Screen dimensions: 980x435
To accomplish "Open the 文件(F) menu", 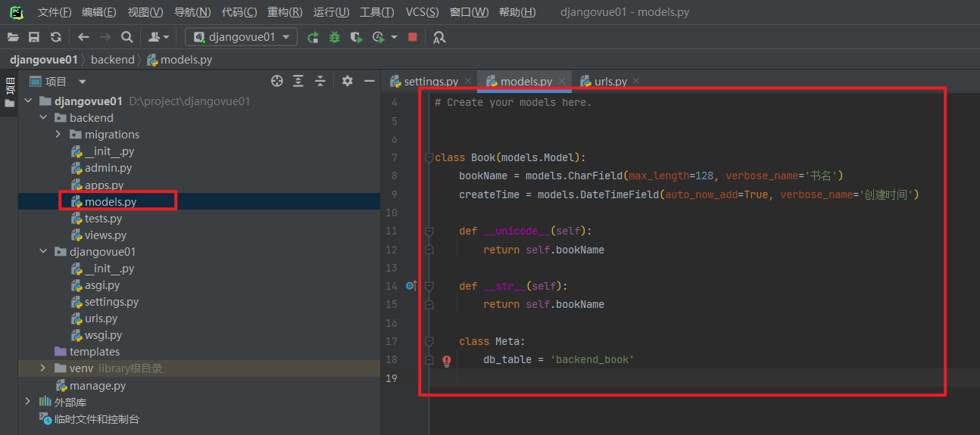I will (55, 12).
